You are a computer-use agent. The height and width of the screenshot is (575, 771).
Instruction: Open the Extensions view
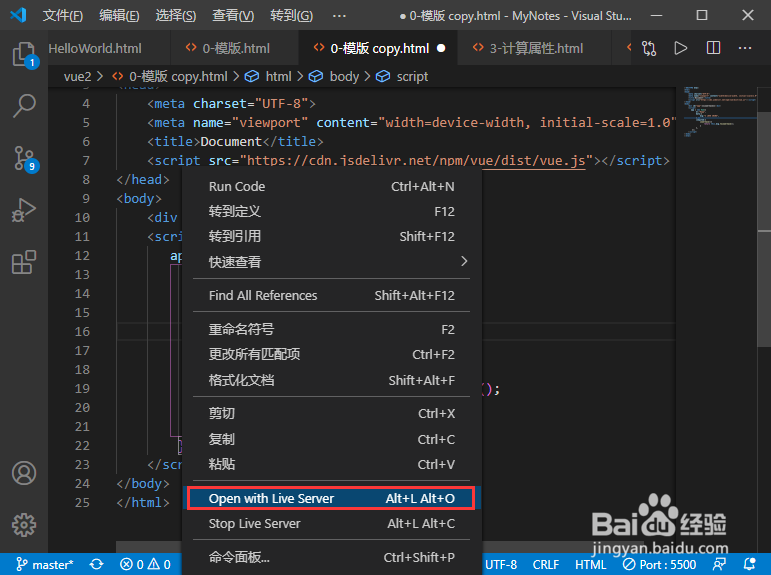pos(24,262)
